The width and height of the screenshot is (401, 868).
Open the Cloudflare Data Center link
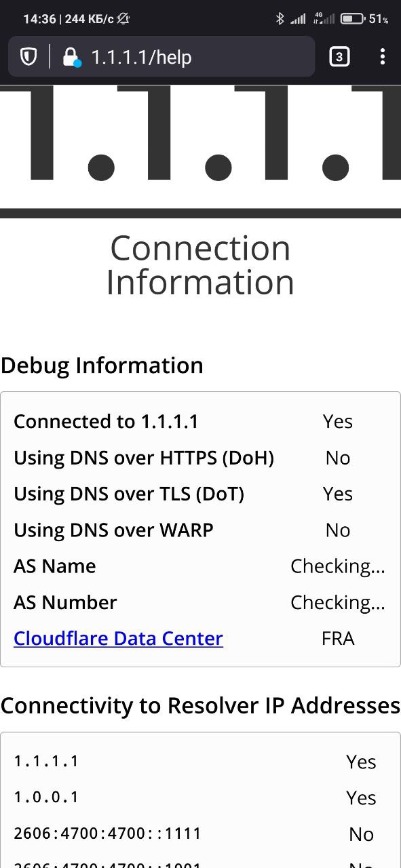coord(118,639)
